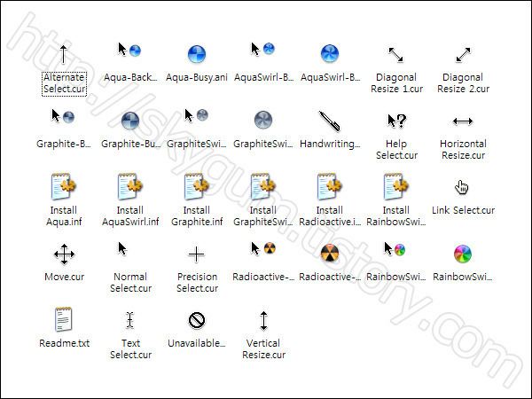Screen dimensions: 532x399
Task: Select the Unavailable... prohibited sign icon
Action: pyautogui.click(x=197, y=320)
